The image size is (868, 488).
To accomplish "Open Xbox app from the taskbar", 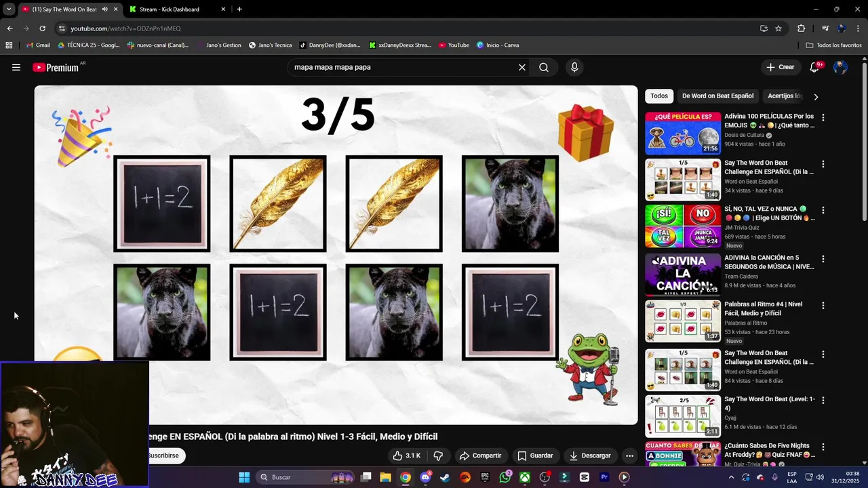I will coord(525,477).
